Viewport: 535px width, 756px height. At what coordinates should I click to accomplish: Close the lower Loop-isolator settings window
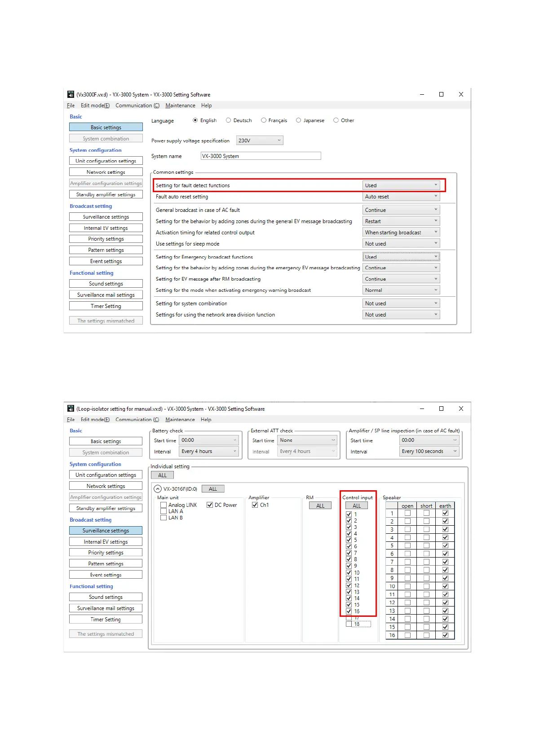click(461, 409)
